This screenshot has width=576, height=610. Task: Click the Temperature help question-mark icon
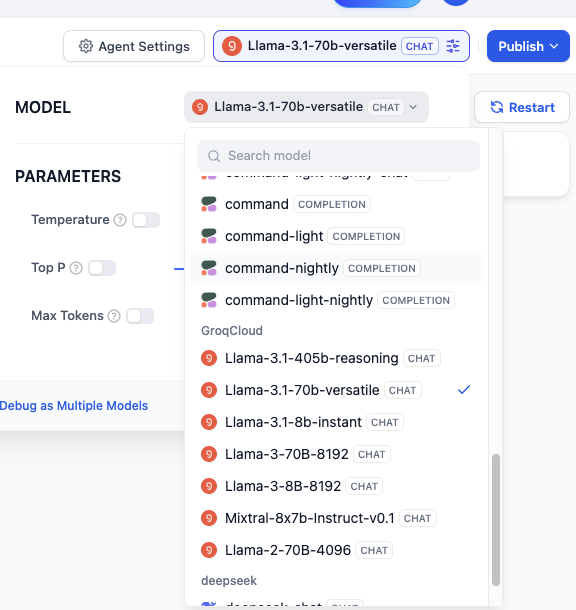(120, 220)
